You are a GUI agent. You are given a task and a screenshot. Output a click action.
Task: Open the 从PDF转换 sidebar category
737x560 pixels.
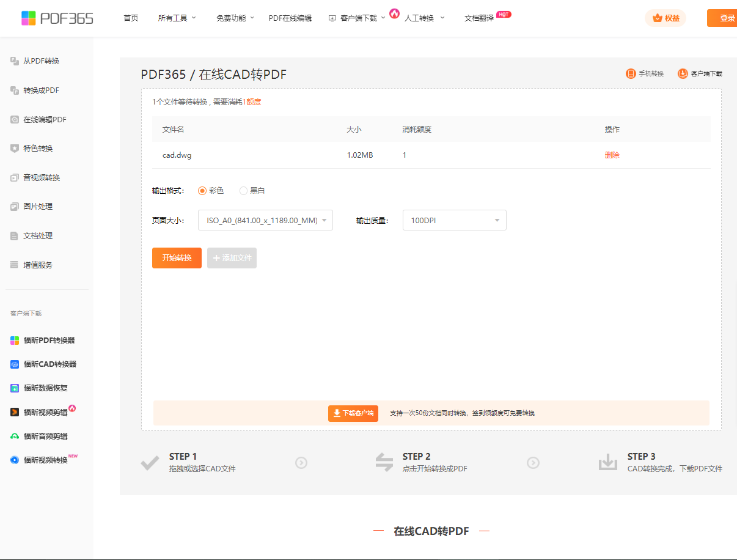point(41,61)
